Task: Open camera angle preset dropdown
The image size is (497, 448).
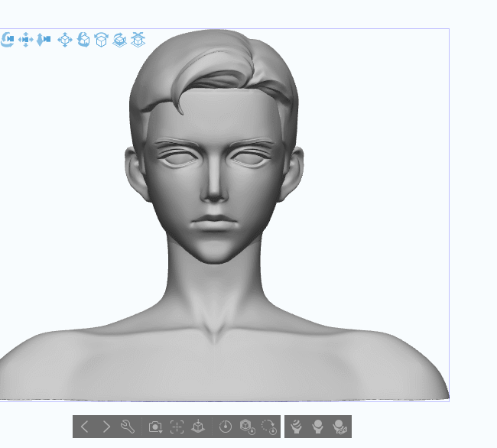Action: pos(155,427)
